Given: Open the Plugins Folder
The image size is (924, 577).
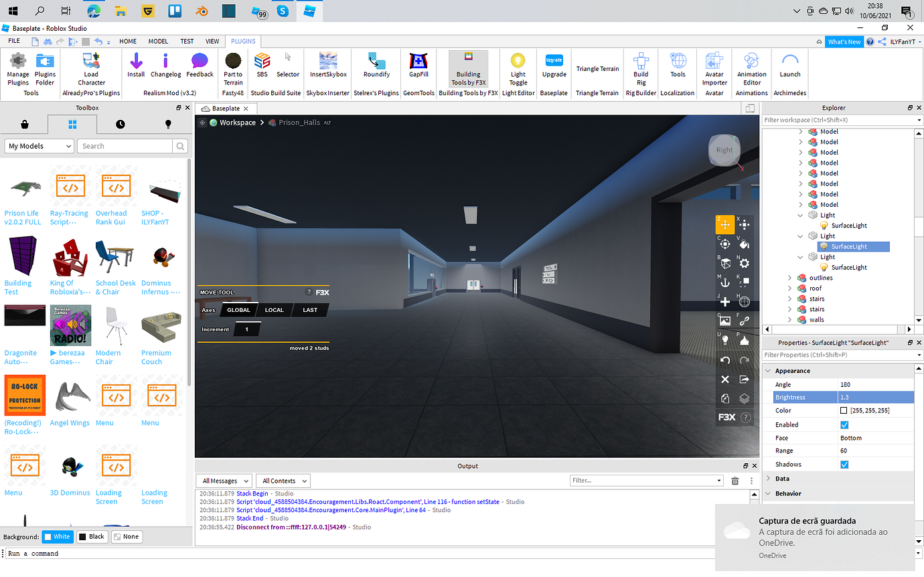Looking at the screenshot, I should [x=45, y=70].
